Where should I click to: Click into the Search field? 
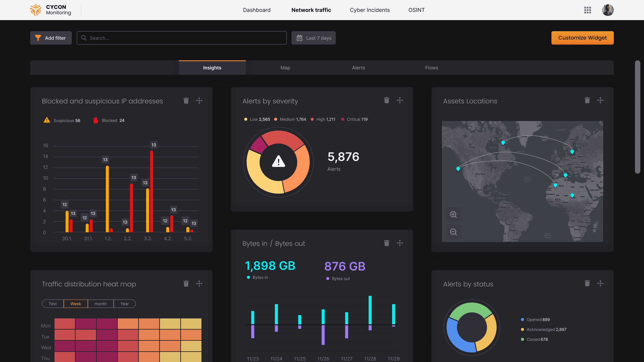click(185, 38)
